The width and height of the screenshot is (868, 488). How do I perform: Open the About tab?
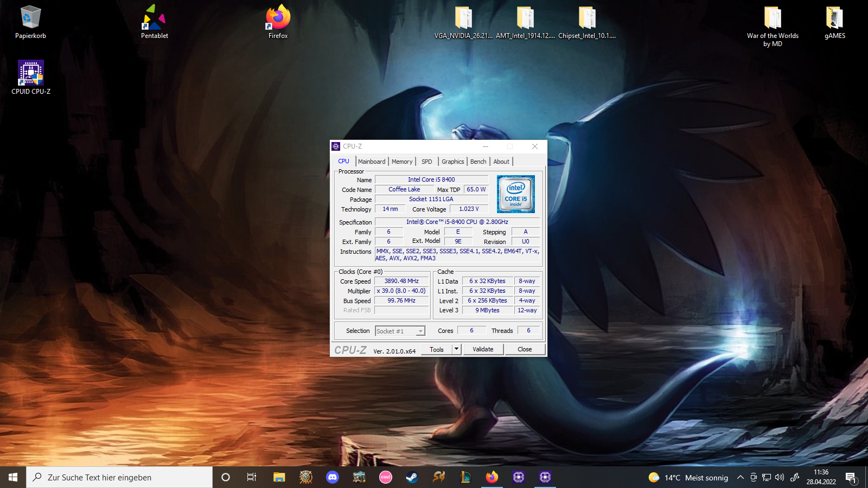coord(501,162)
